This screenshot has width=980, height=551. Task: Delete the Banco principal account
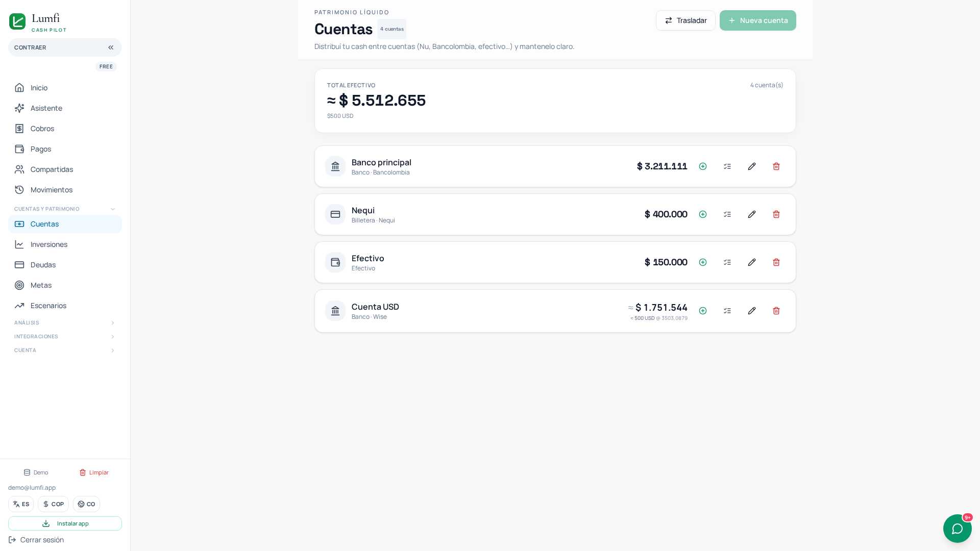coord(776,166)
